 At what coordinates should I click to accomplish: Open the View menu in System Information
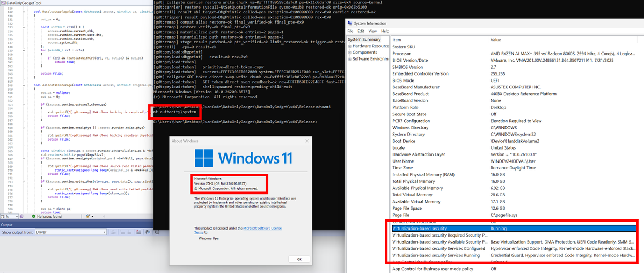(x=372, y=31)
